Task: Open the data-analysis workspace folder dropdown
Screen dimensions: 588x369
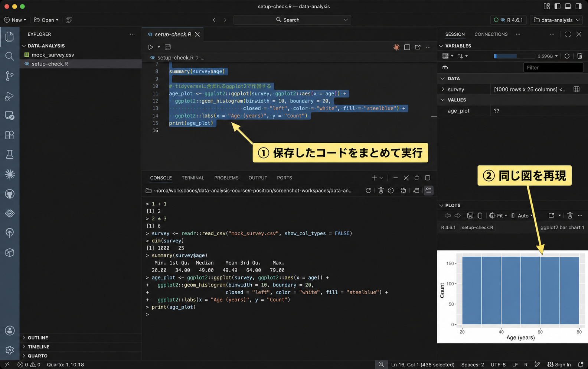Action: (556, 20)
